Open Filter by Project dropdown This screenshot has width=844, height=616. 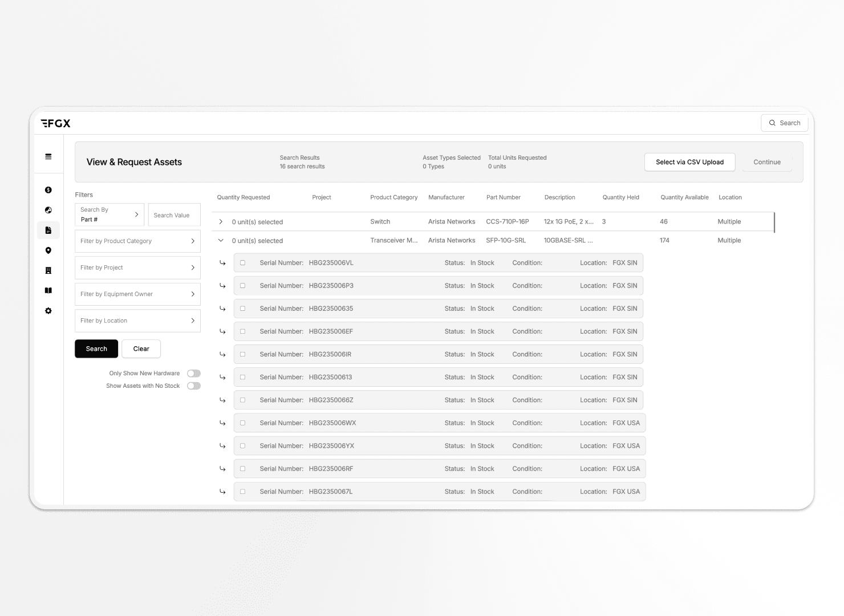137,268
